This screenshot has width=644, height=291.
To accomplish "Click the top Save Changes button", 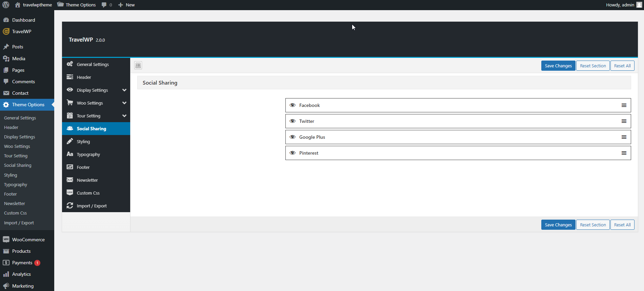I will pos(558,66).
